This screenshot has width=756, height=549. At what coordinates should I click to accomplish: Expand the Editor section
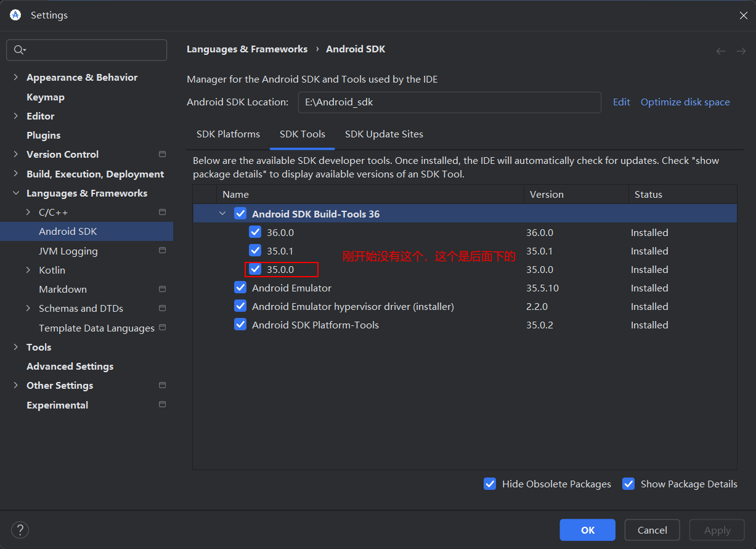coord(16,116)
